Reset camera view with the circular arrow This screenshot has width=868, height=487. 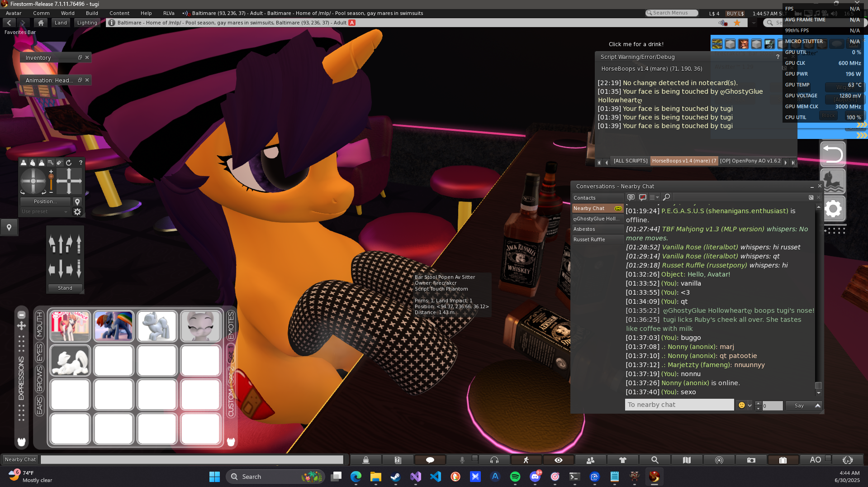pos(69,162)
